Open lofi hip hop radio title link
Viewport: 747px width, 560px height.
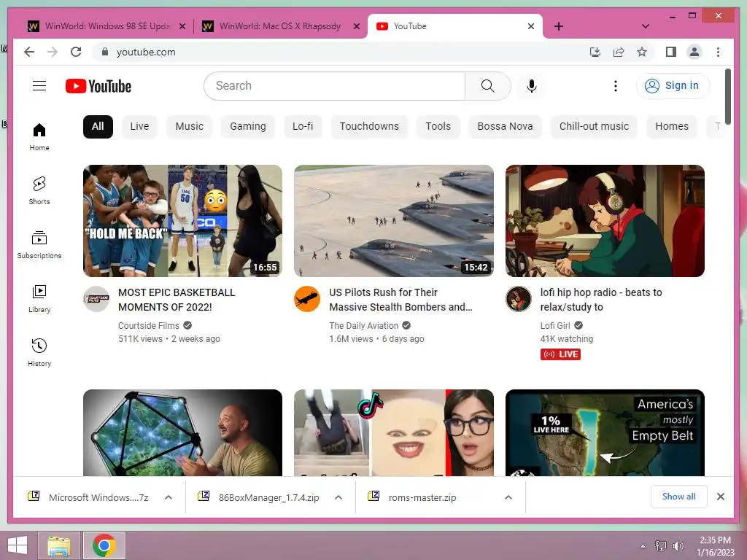601,300
